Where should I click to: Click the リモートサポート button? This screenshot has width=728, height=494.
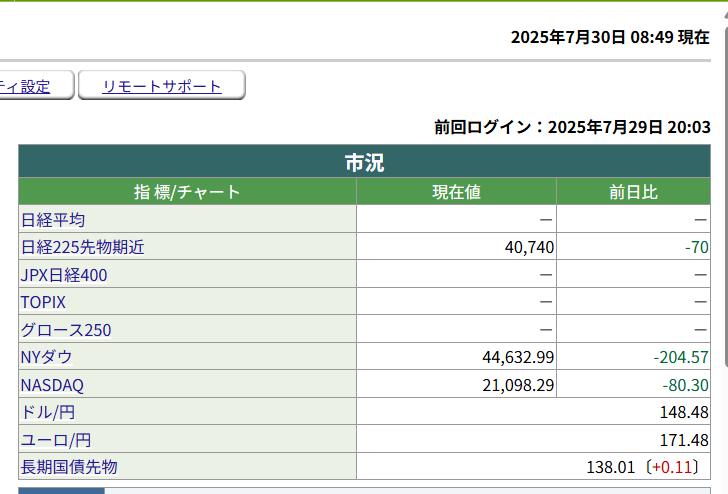(161, 86)
